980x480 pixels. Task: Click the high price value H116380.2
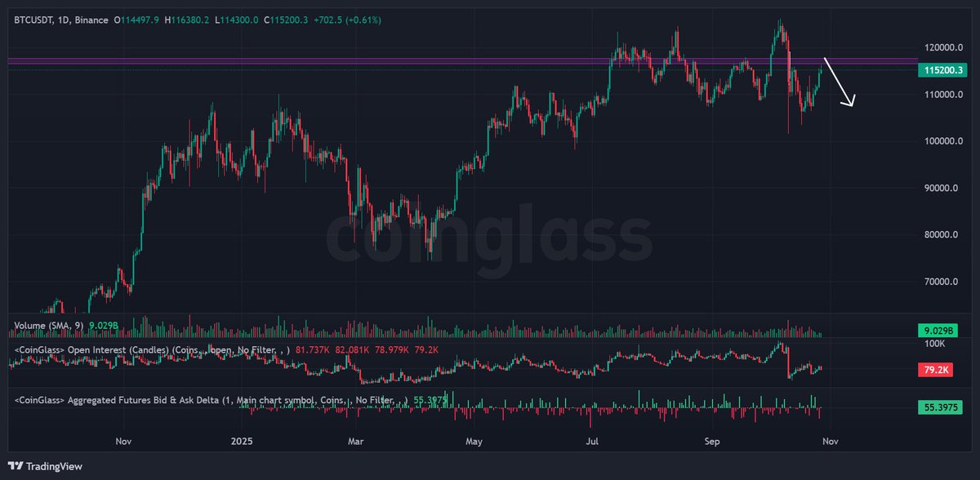coord(186,19)
